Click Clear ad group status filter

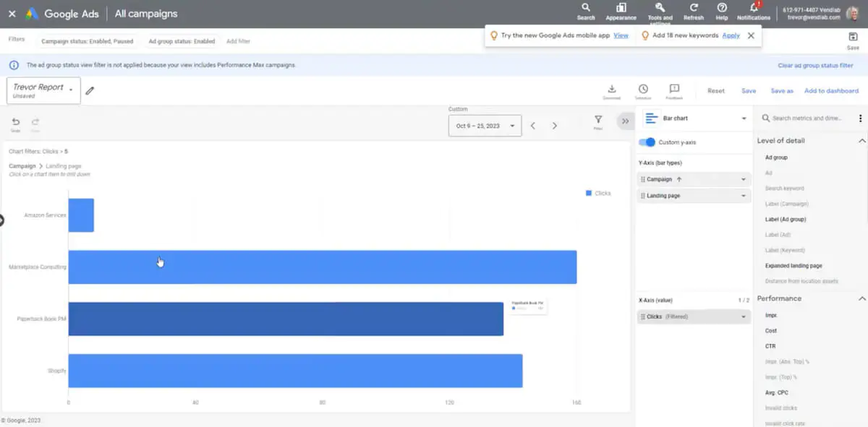pyautogui.click(x=815, y=65)
